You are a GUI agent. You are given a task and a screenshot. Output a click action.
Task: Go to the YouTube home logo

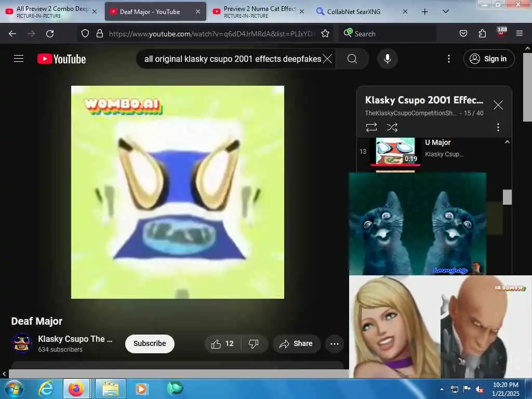click(61, 59)
